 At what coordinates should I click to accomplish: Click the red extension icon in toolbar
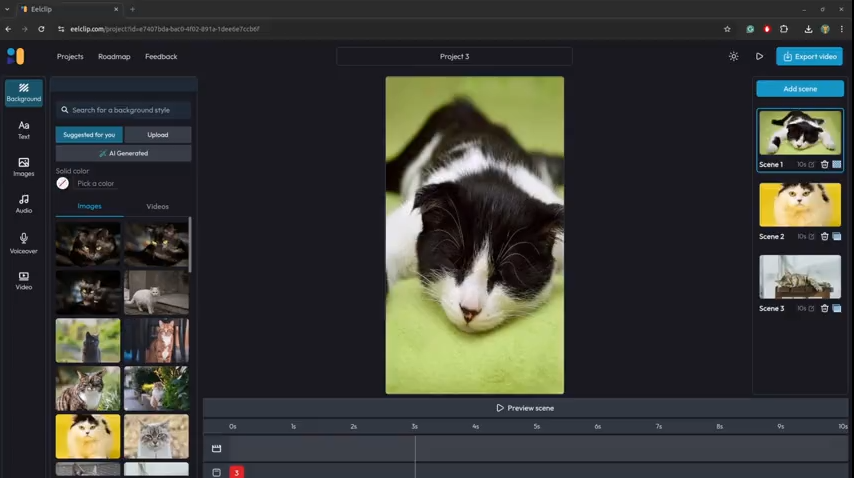click(x=767, y=29)
